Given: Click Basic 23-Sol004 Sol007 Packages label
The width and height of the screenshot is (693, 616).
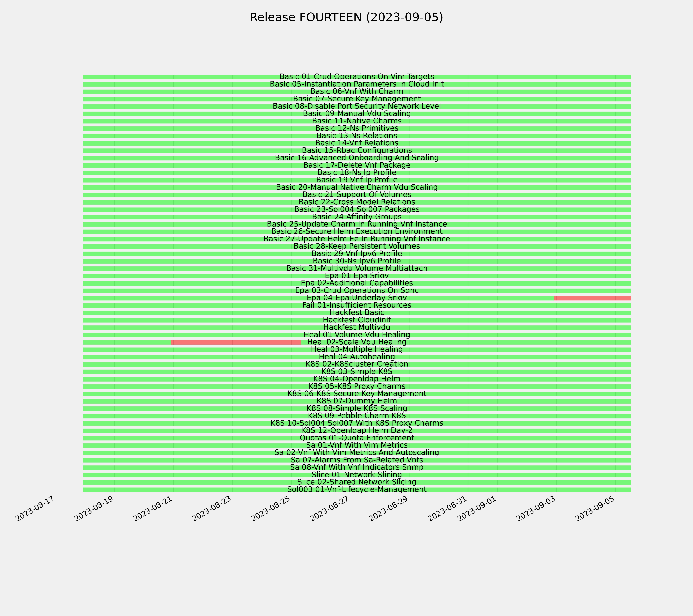Looking at the screenshot, I should pyautogui.click(x=357, y=210).
